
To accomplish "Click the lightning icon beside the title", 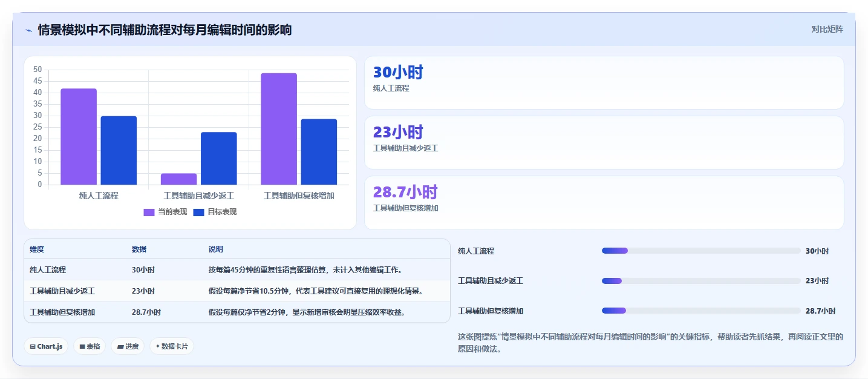I will coord(28,30).
